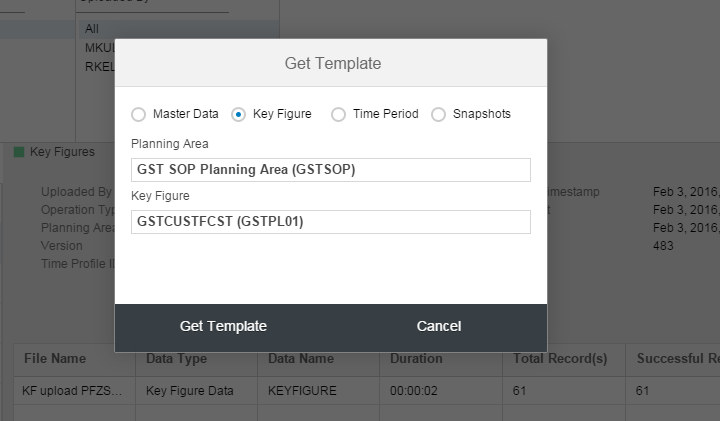Image resolution: width=720 pixels, height=421 pixels.
Task: Select the Master Data radio button
Action: [138, 114]
